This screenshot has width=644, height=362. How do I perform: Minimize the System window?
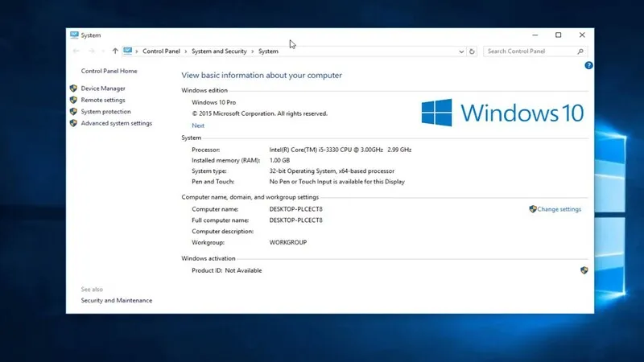click(x=535, y=35)
